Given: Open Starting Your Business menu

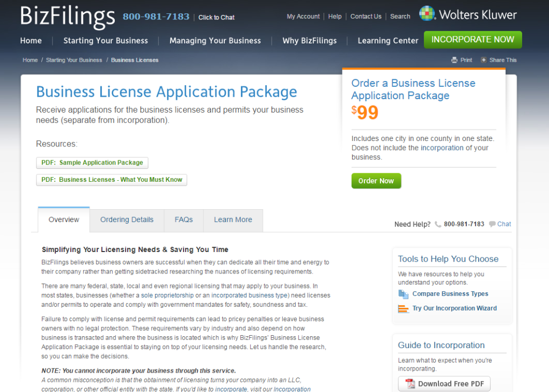Looking at the screenshot, I should tap(106, 41).
